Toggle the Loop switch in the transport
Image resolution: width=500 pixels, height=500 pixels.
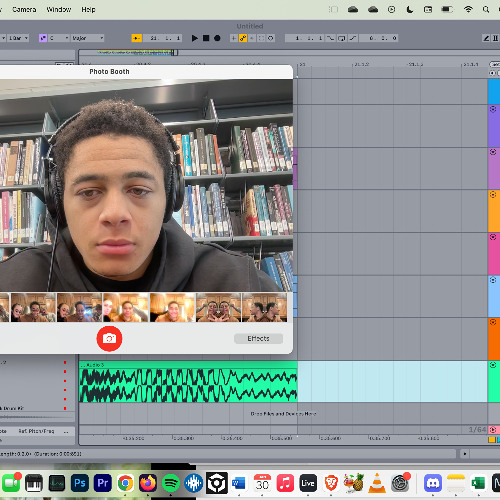[342, 38]
